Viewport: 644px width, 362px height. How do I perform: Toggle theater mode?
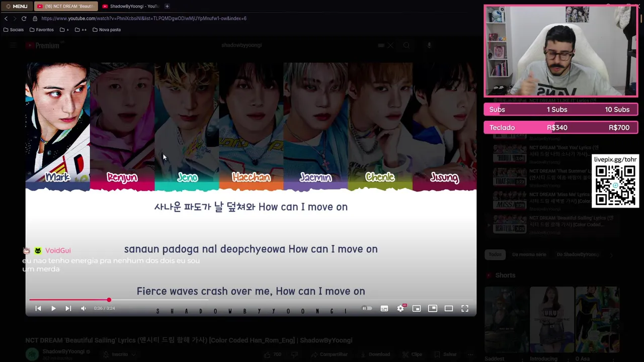click(449, 308)
